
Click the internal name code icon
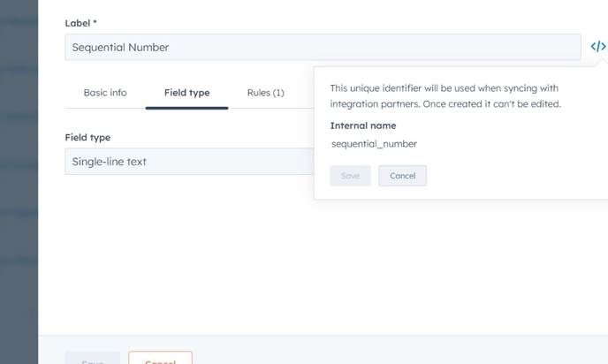coord(598,47)
